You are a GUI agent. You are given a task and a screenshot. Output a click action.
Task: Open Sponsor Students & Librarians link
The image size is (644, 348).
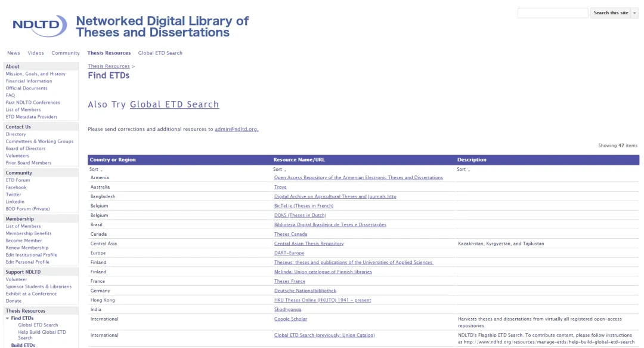point(39,287)
